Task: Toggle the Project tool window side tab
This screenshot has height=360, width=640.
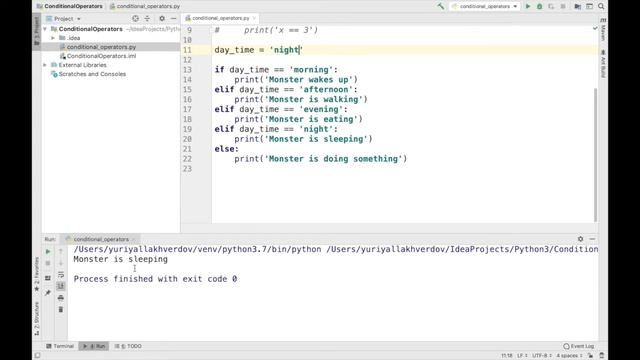Action: click(x=37, y=31)
